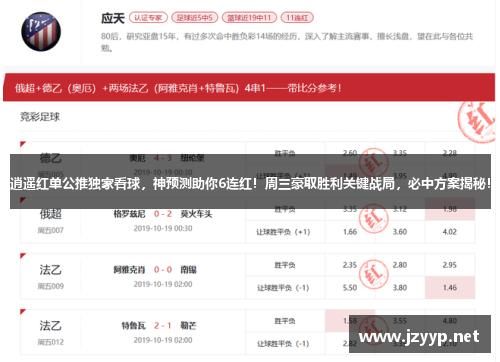Click team name 格罗兹尼
The image size is (500, 362).
[129, 214]
